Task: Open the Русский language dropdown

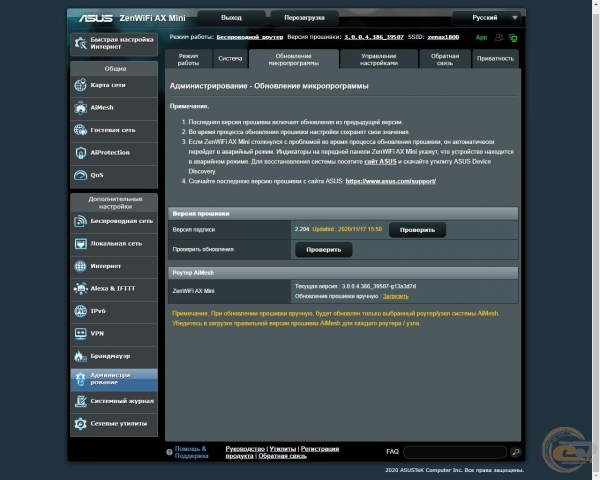Action: tap(488, 18)
